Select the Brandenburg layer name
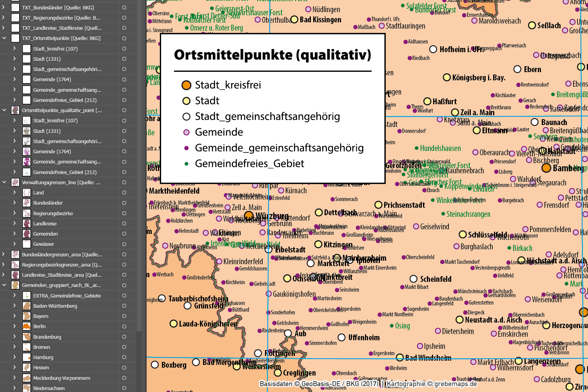 point(48,336)
